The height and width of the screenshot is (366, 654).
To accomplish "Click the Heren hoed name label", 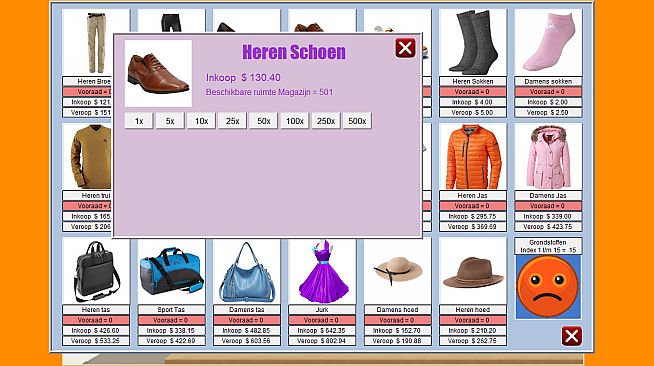I will coord(473,310).
